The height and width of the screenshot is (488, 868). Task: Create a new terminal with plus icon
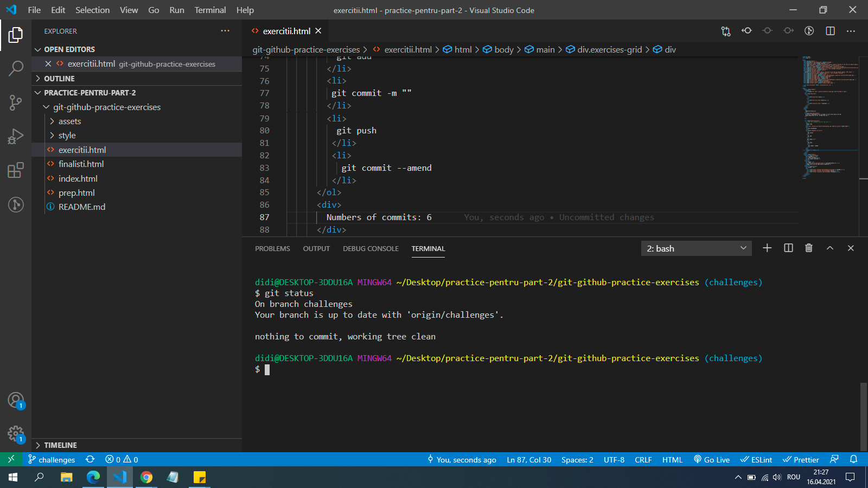(767, 248)
